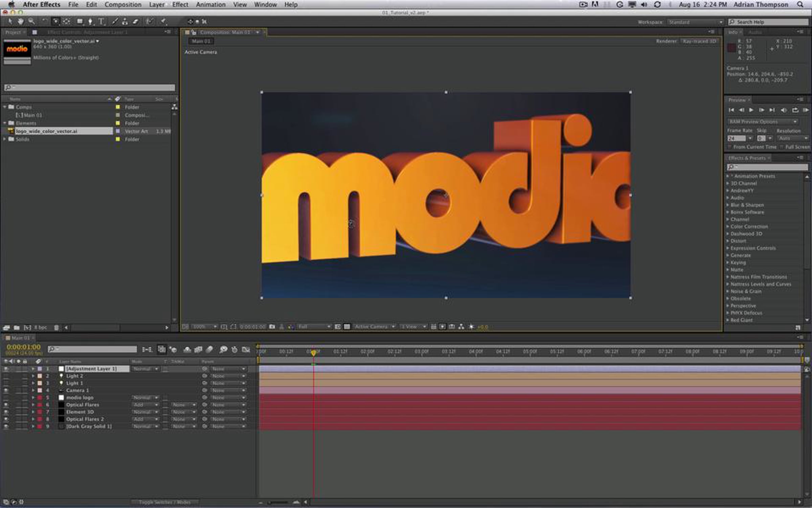Select the Pen tool

click(90, 21)
